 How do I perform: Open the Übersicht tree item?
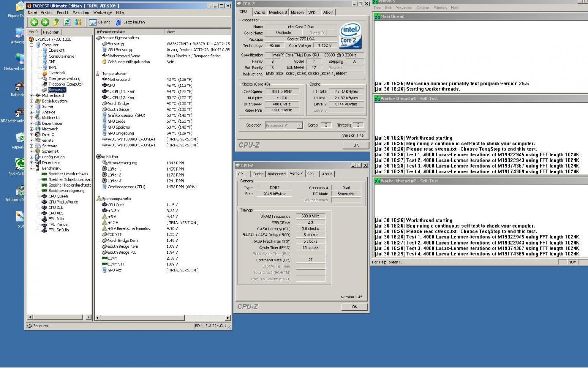pyautogui.click(x=56, y=51)
